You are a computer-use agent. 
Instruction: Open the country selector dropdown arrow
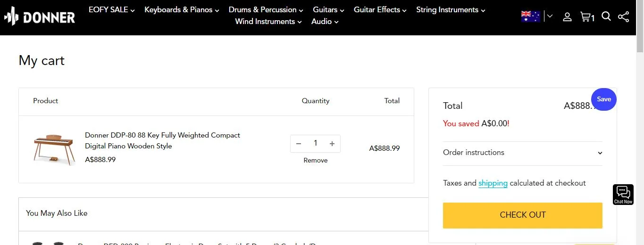(x=550, y=16)
